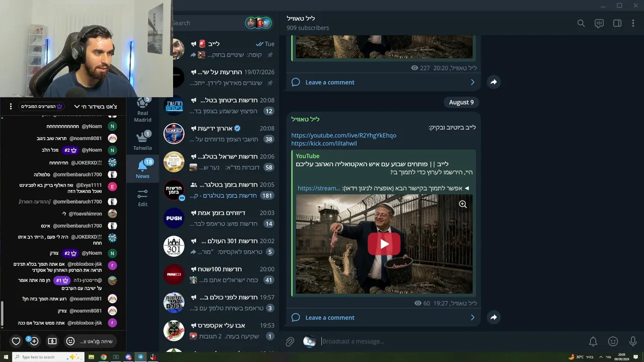Leave a comment on the 20:20 post
644x362 pixels.
pyautogui.click(x=383, y=82)
